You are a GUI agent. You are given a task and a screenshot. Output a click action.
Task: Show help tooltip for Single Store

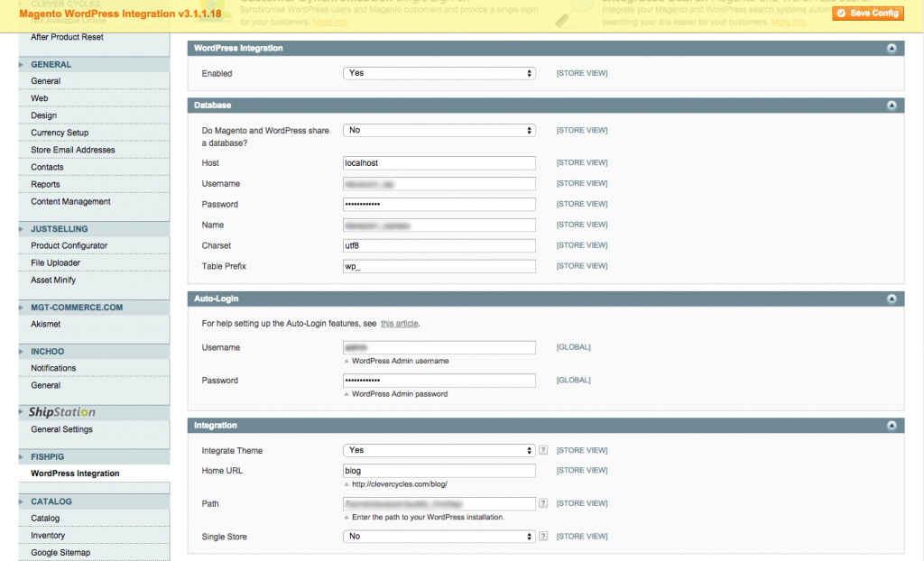tap(543, 537)
